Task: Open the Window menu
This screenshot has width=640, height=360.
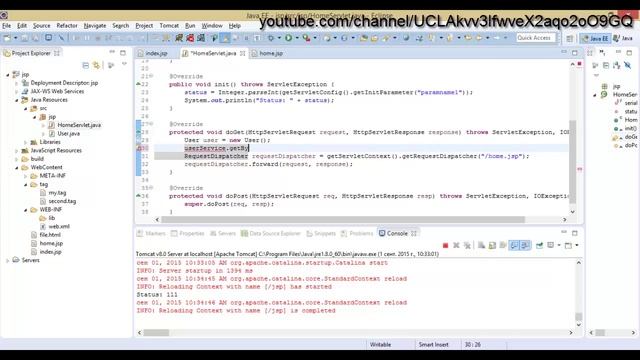Action: 212,25
